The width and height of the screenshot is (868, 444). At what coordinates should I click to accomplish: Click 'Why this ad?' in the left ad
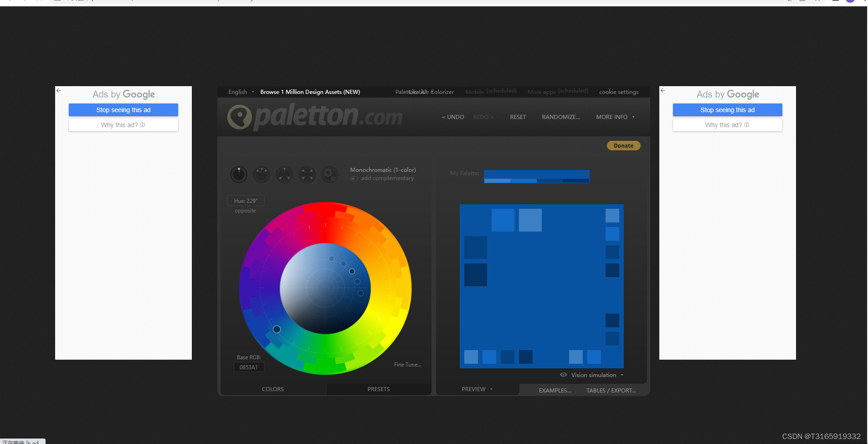click(x=123, y=125)
